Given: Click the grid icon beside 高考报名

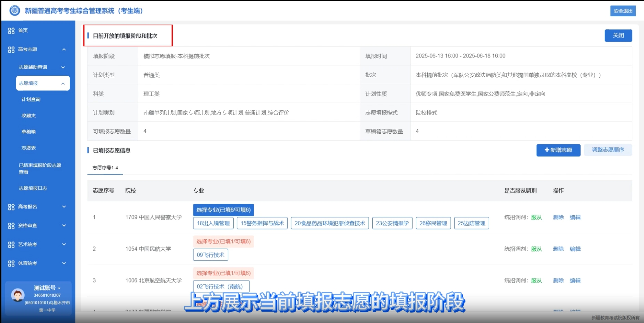Looking at the screenshot, I should tap(11, 207).
